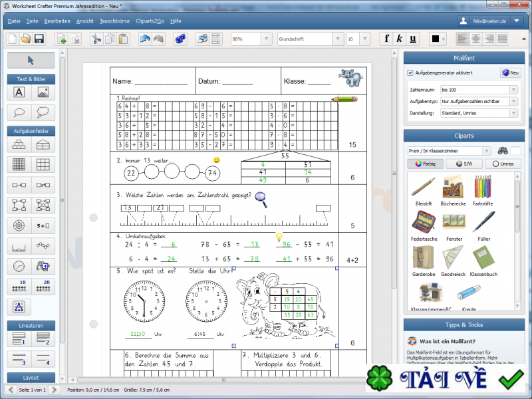
Task: Click the dice icon to randomize tasks
Action: coord(180,39)
